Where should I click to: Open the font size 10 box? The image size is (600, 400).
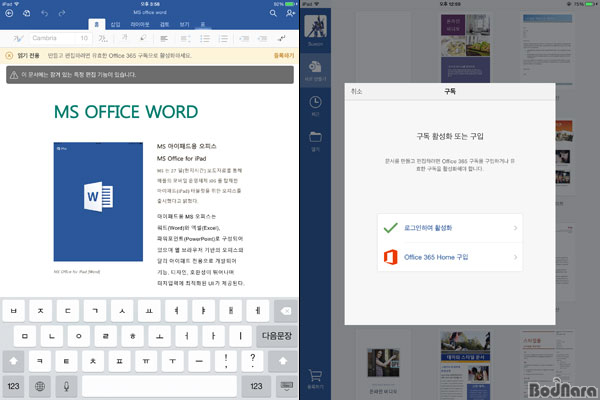[84, 38]
